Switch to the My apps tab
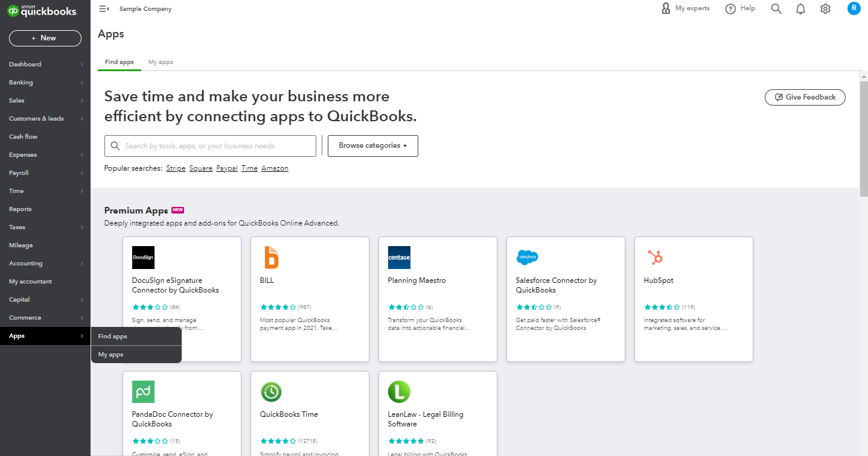868x456 pixels. (x=161, y=62)
